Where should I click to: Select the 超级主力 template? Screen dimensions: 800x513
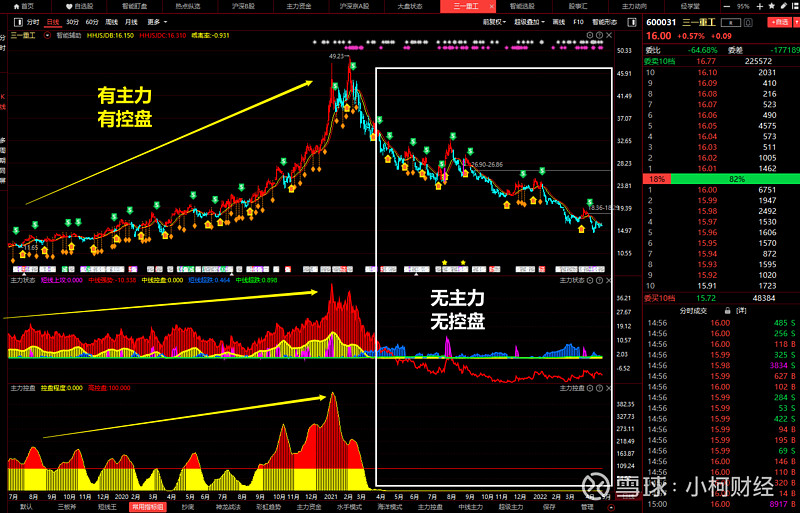pos(511,507)
